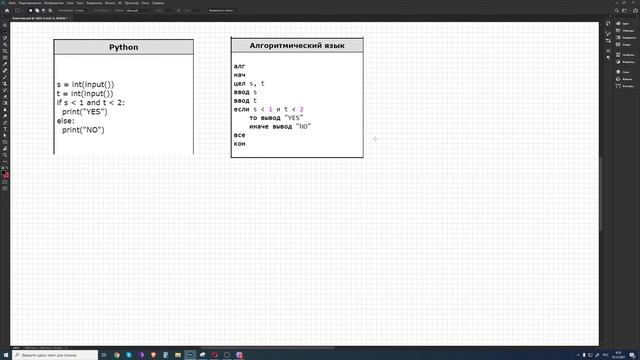
Task: Select the Lasso tool
Action: (x=5, y=38)
